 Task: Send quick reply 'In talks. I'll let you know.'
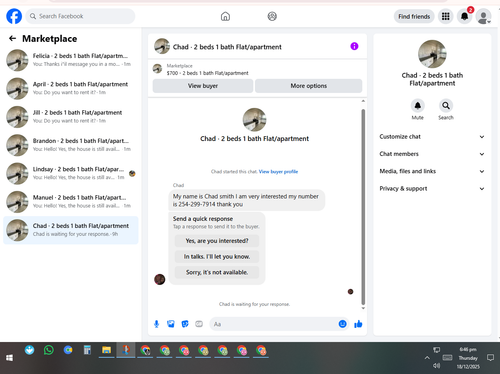(217, 256)
